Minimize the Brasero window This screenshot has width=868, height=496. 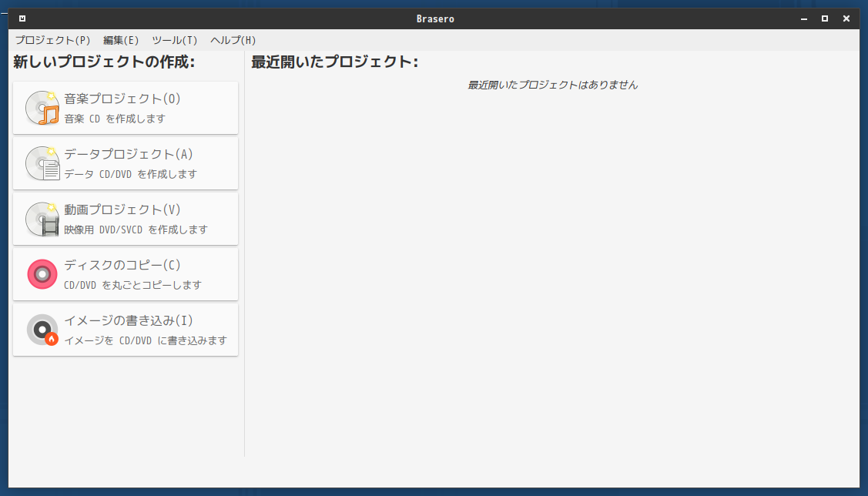point(804,18)
